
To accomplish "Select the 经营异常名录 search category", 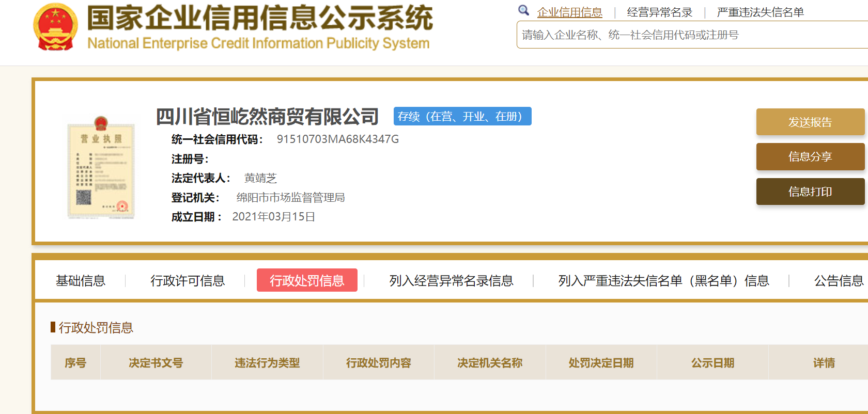I will (x=659, y=12).
